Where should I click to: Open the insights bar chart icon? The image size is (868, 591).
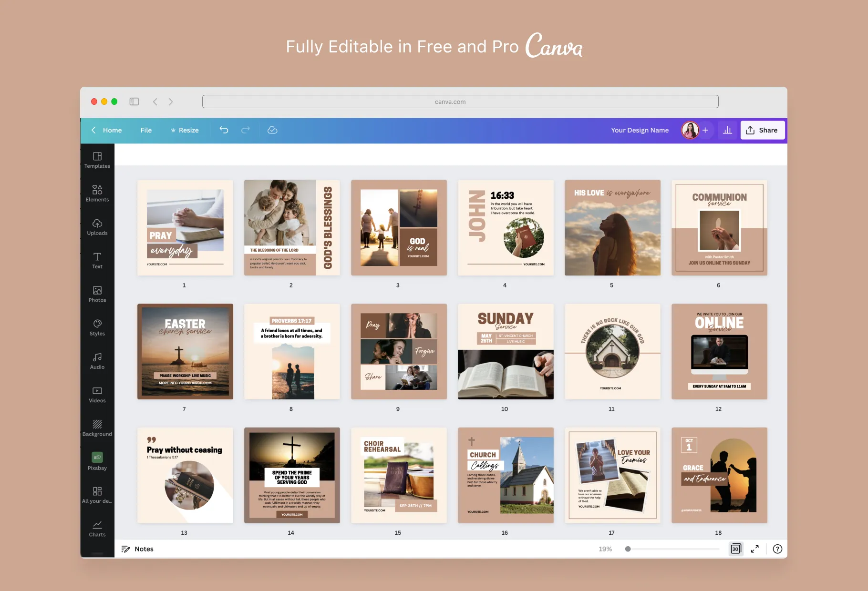[727, 130]
